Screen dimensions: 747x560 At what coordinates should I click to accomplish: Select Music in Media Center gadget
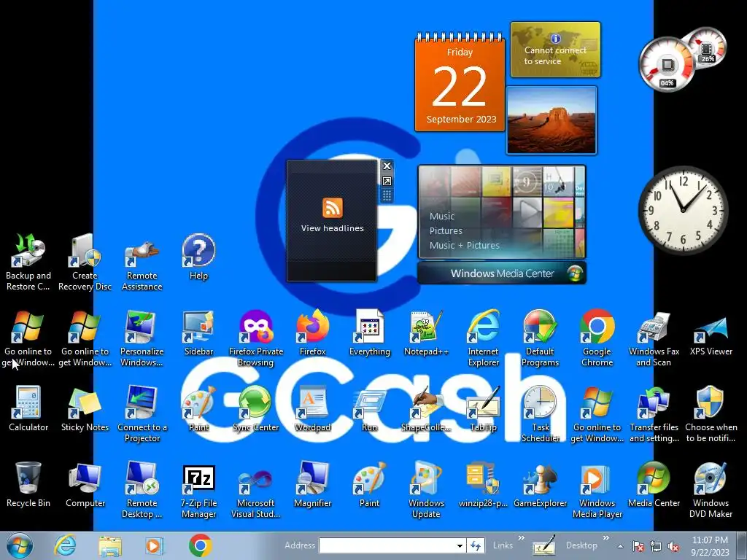point(442,216)
